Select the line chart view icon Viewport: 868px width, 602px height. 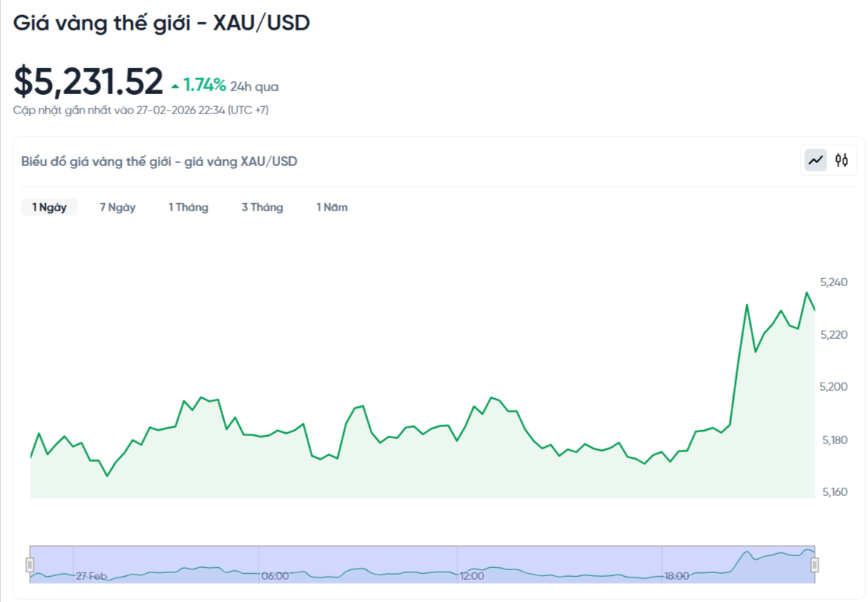[814, 159]
